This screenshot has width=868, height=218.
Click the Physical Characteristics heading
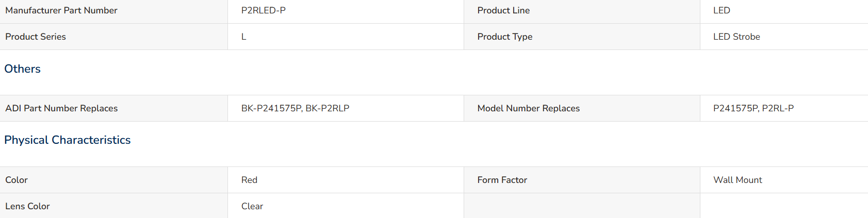(68, 140)
